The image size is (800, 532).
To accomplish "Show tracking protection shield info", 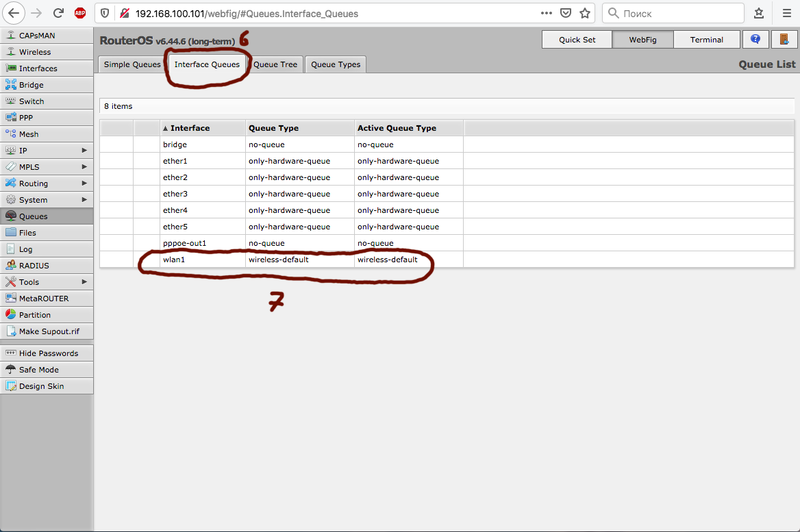I will (105, 13).
